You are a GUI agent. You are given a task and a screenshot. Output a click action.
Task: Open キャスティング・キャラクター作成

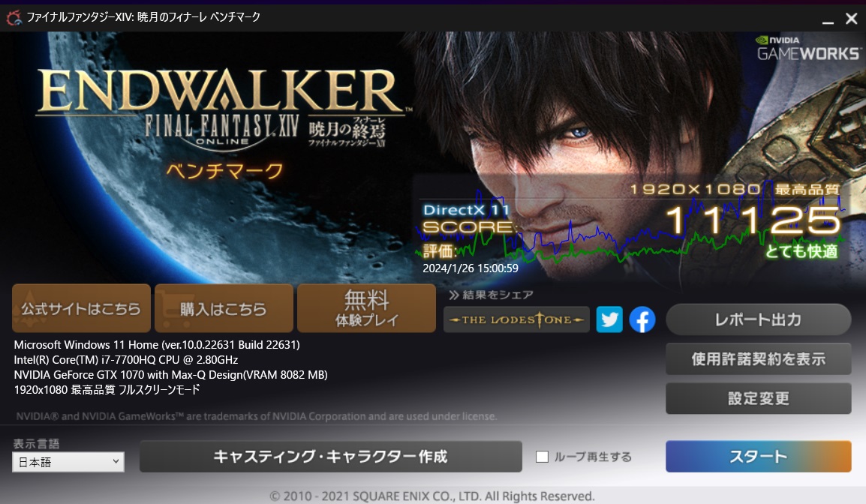(x=330, y=457)
